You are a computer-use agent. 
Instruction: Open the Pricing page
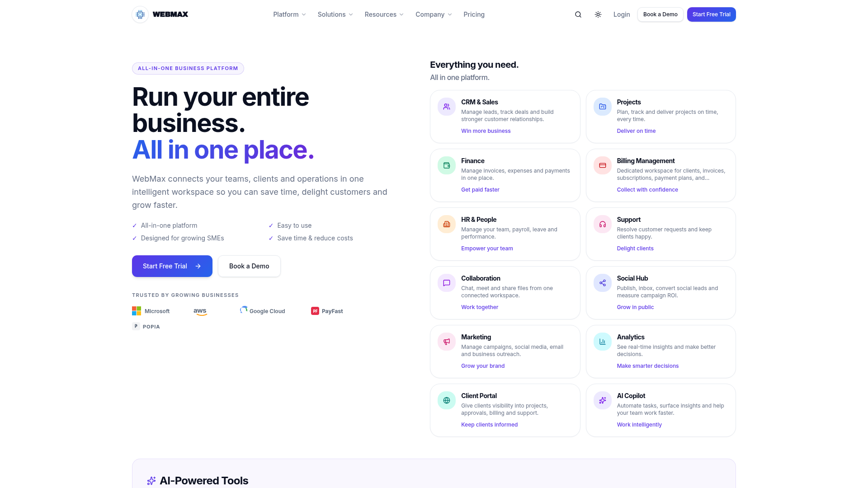(x=474, y=14)
